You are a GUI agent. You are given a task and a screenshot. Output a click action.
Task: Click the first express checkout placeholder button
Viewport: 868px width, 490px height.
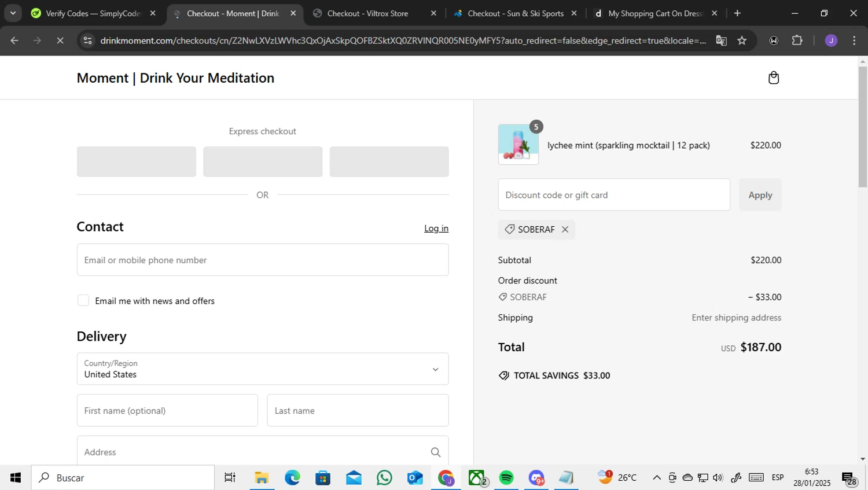coord(137,161)
